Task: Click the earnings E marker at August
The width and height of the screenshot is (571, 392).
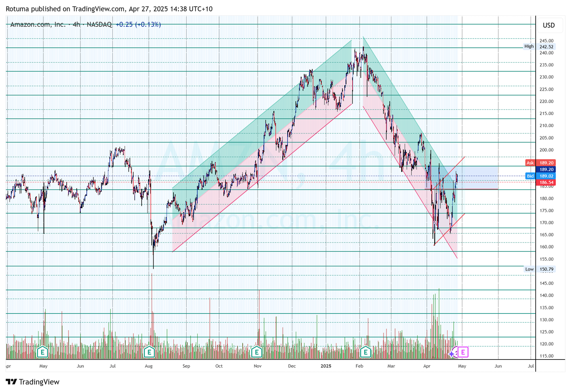Action: pos(149,352)
